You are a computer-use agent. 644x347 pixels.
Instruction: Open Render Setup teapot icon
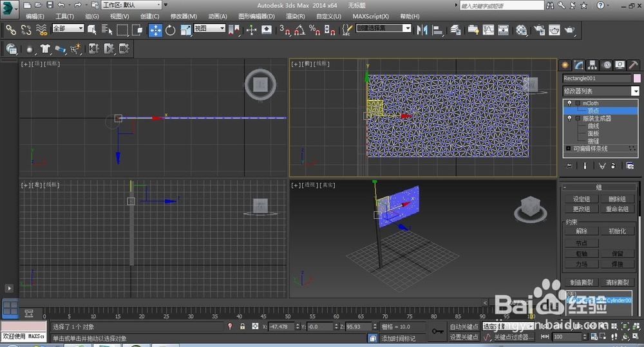point(539,30)
